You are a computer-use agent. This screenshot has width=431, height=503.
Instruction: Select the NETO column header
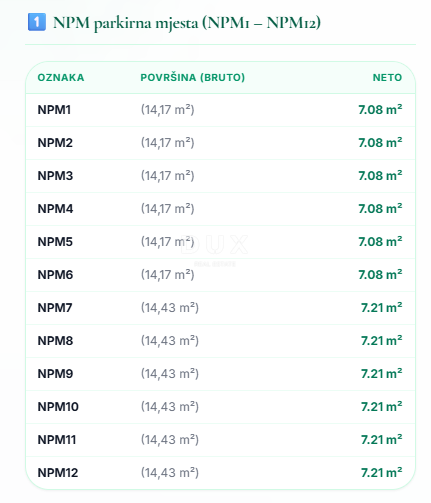point(387,78)
